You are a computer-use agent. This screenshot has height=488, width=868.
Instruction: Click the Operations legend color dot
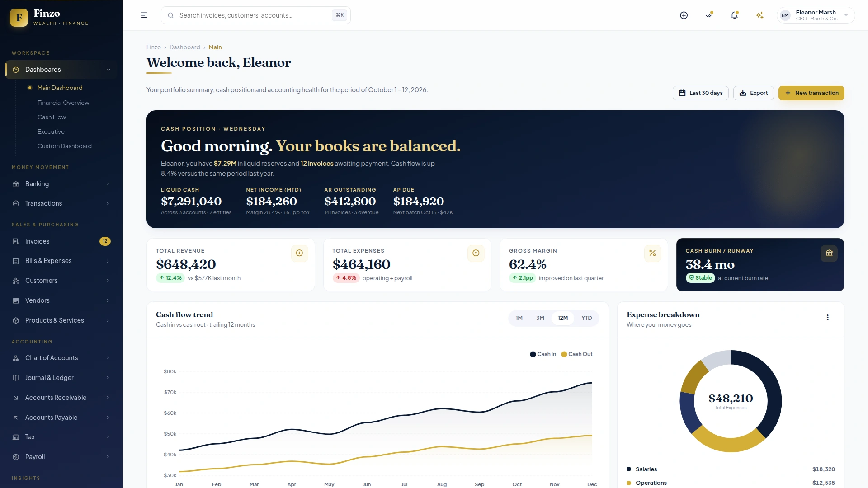tap(629, 483)
